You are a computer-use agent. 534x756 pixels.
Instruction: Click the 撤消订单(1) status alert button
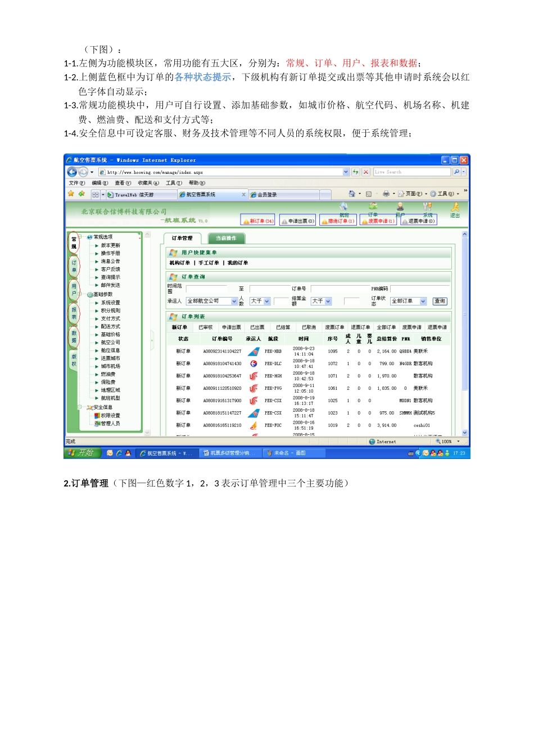[338, 221]
